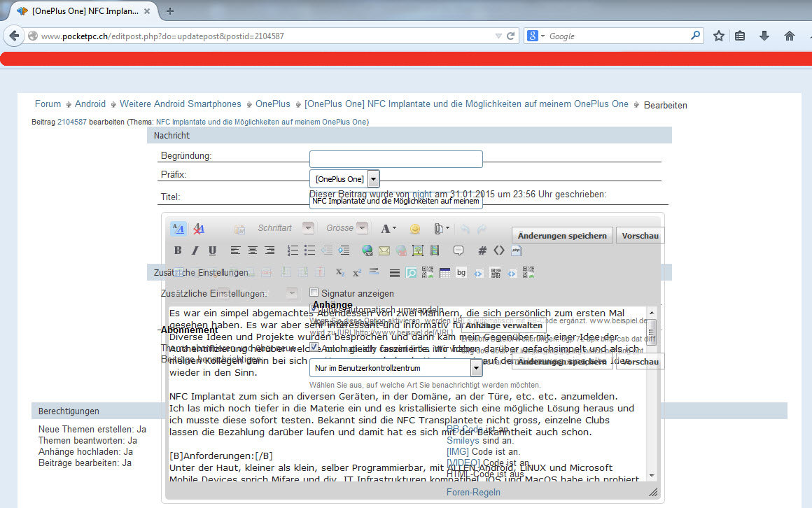812x508 pixels.
Task: Click into the Begründung input field
Action: (x=396, y=159)
